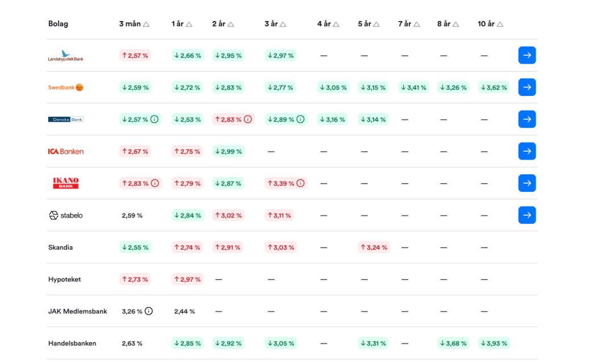Sort by the 2 år rate column

click(223, 24)
